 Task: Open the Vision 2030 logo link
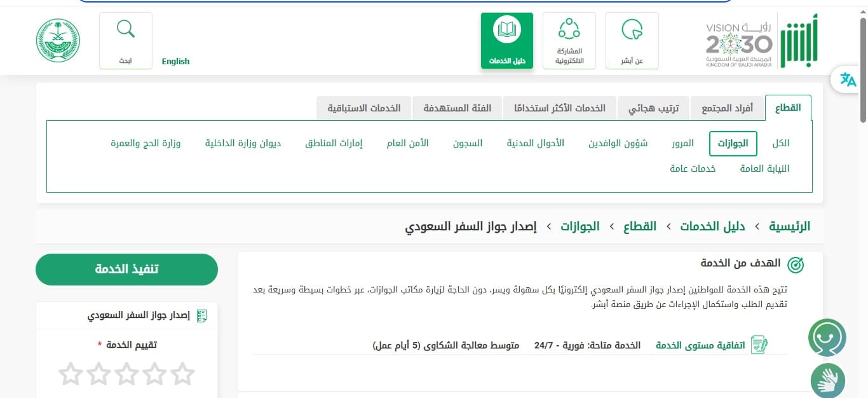739,45
